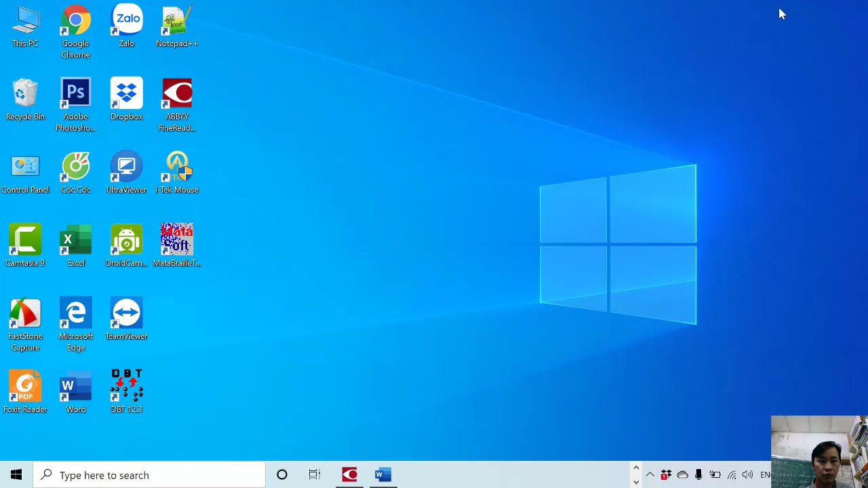Click the microphone tray icon
Screen dimensions: 868x488
tap(698, 475)
